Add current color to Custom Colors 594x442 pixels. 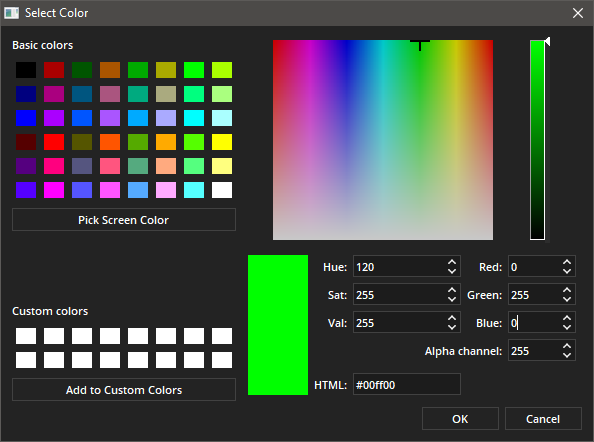124,390
